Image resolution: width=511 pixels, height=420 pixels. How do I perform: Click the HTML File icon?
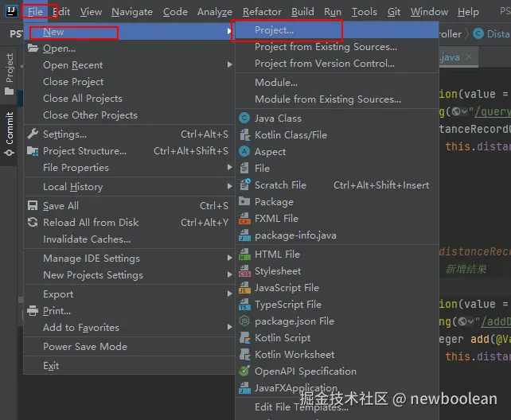tap(244, 255)
